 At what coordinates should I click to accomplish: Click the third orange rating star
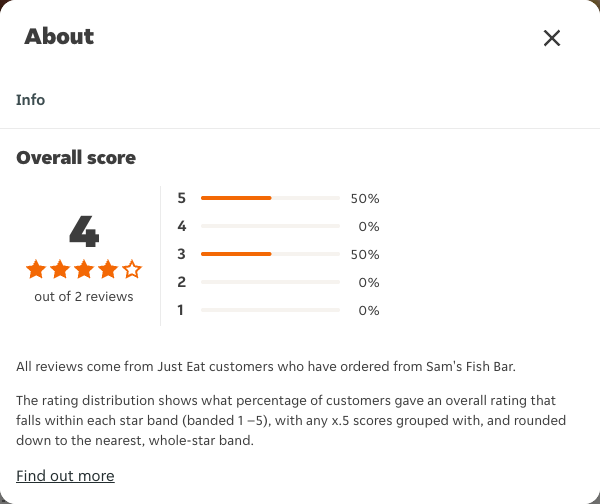(x=84, y=269)
